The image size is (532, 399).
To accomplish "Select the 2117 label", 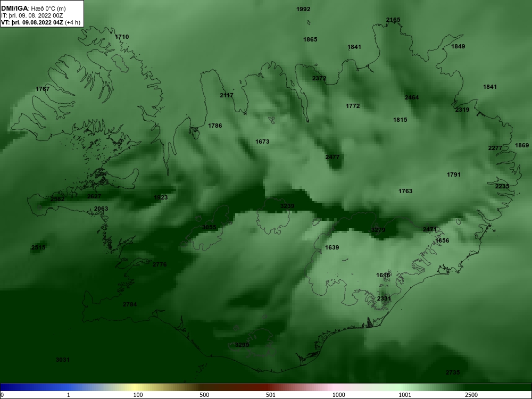I will click(226, 95).
